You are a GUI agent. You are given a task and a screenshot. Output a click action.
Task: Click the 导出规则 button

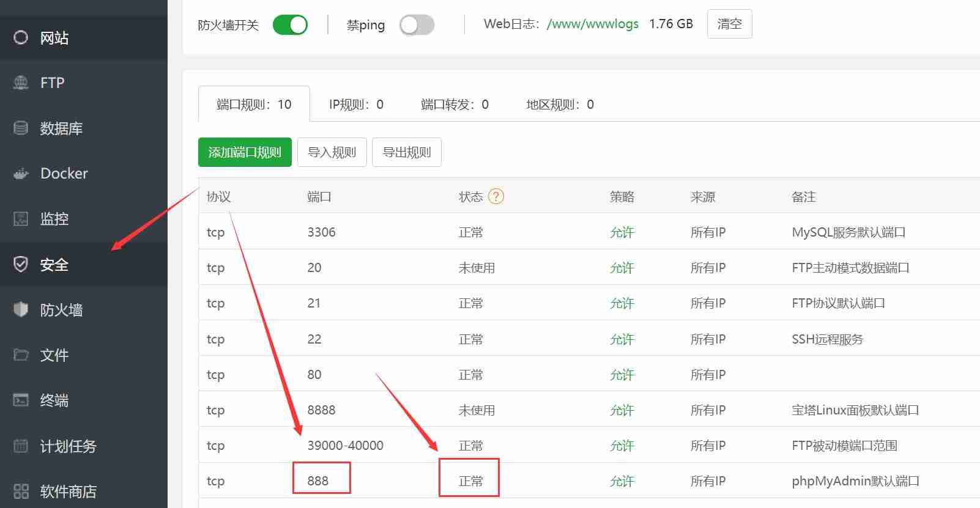click(x=407, y=152)
